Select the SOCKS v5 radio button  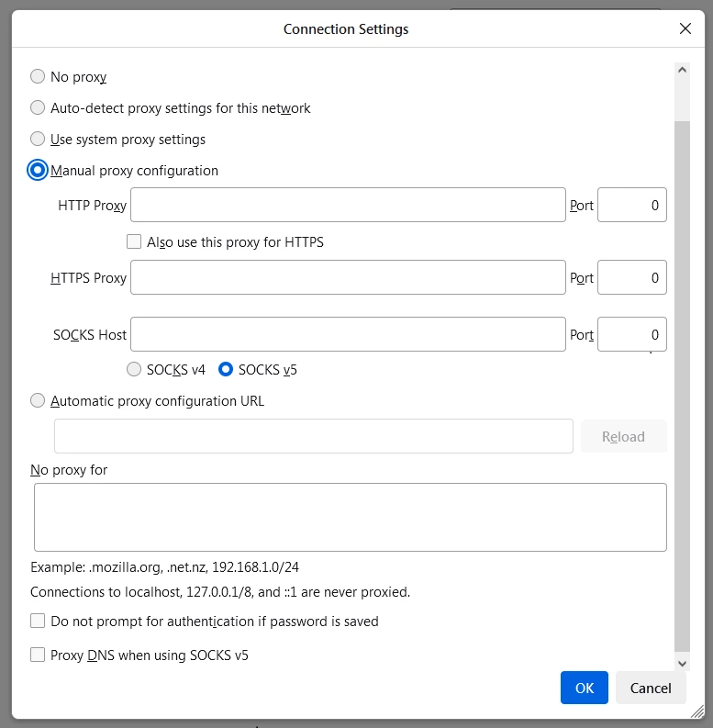click(226, 370)
